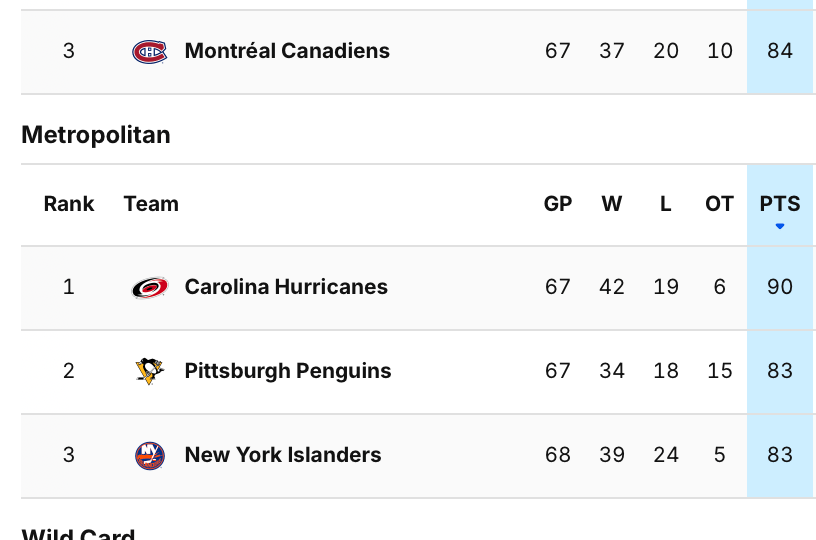Click the New York Islanders logo icon
This screenshot has height=540, width=816.
(150, 455)
